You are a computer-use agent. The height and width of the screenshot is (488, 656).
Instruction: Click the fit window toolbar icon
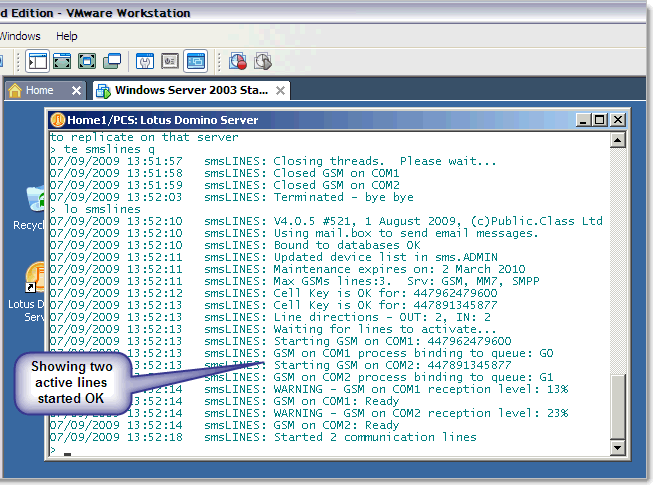click(62, 62)
